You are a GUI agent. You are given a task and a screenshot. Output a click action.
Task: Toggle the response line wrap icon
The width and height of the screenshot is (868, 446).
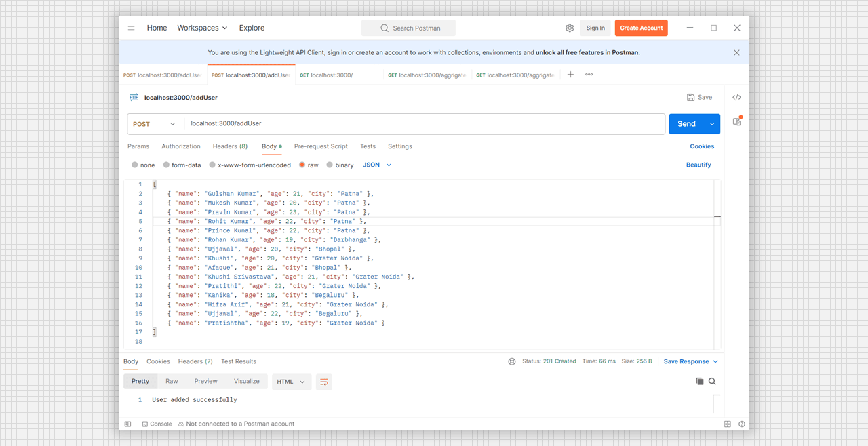pos(323,382)
